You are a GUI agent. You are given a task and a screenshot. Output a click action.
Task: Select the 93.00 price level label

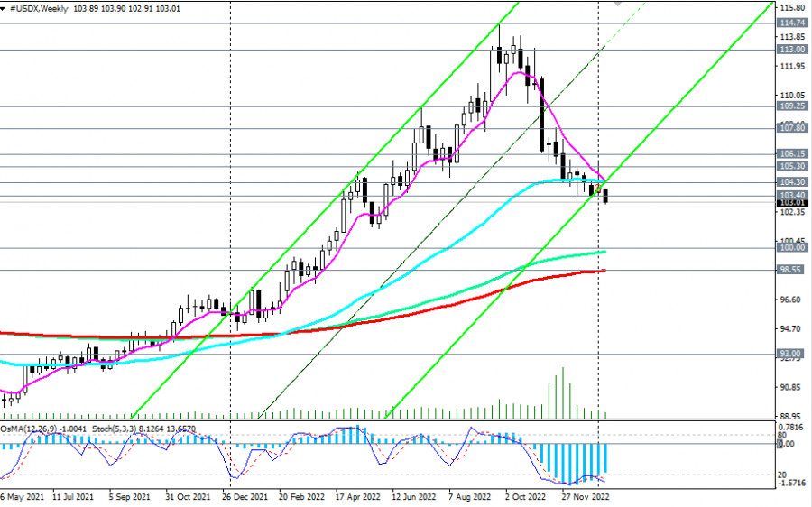[x=792, y=354]
